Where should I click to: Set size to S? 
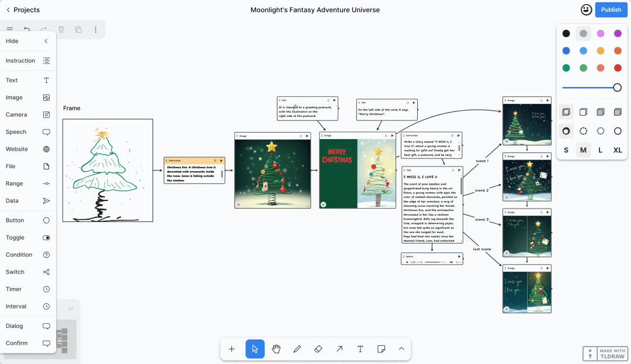pyautogui.click(x=566, y=150)
